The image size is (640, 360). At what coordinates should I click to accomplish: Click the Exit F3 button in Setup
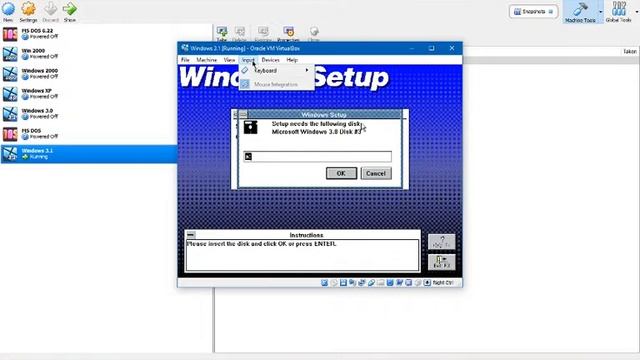coord(442,262)
